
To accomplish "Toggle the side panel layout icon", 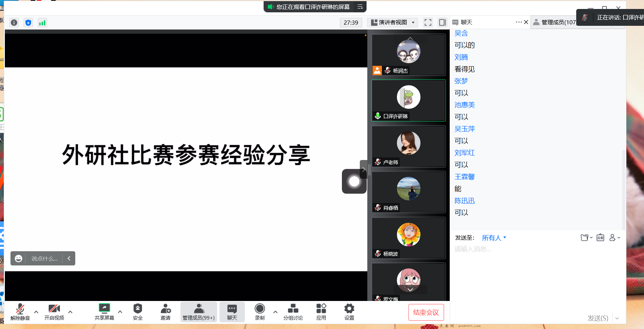I will tap(442, 22).
